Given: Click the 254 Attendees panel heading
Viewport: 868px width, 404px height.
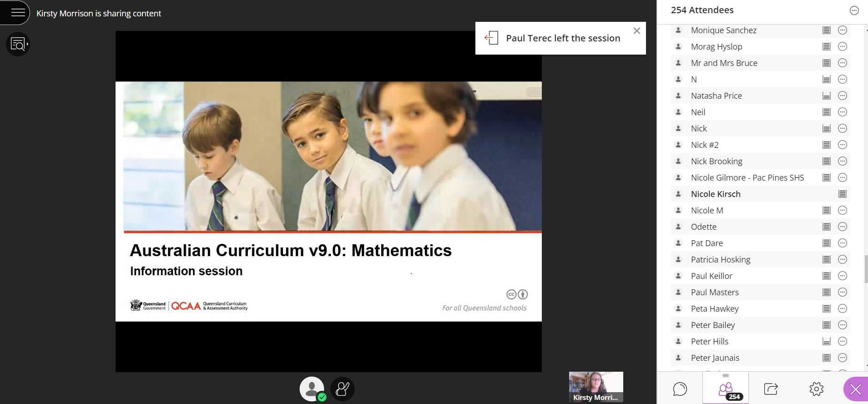Looking at the screenshot, I should pyautogui.click(x=702, y=10).
